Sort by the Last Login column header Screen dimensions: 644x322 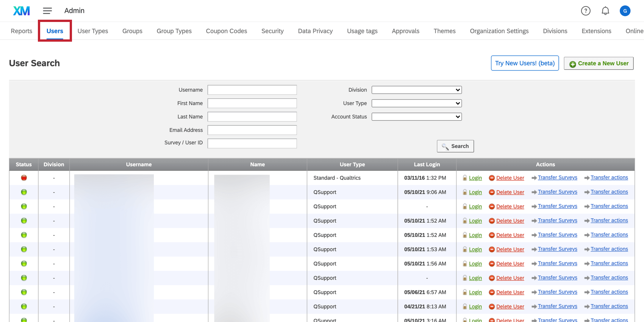coord(427,164)
